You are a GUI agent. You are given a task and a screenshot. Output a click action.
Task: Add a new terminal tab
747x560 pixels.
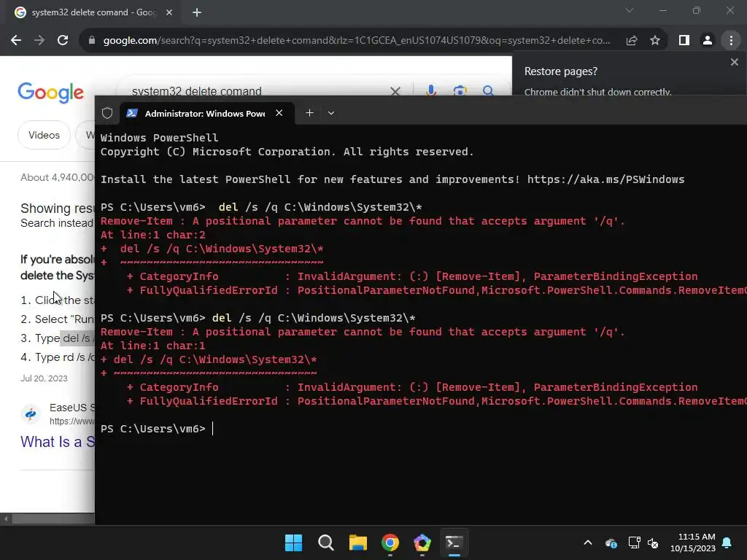[309, 113]
